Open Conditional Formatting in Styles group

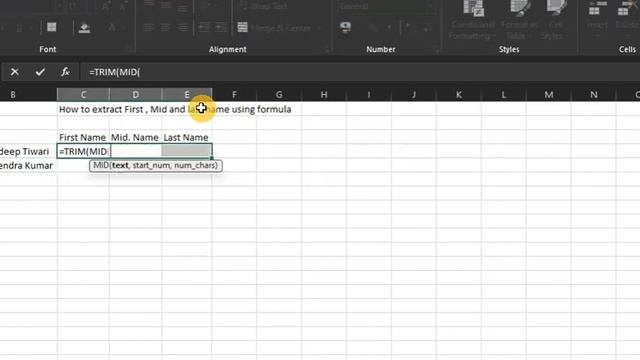tap(472, 20)
